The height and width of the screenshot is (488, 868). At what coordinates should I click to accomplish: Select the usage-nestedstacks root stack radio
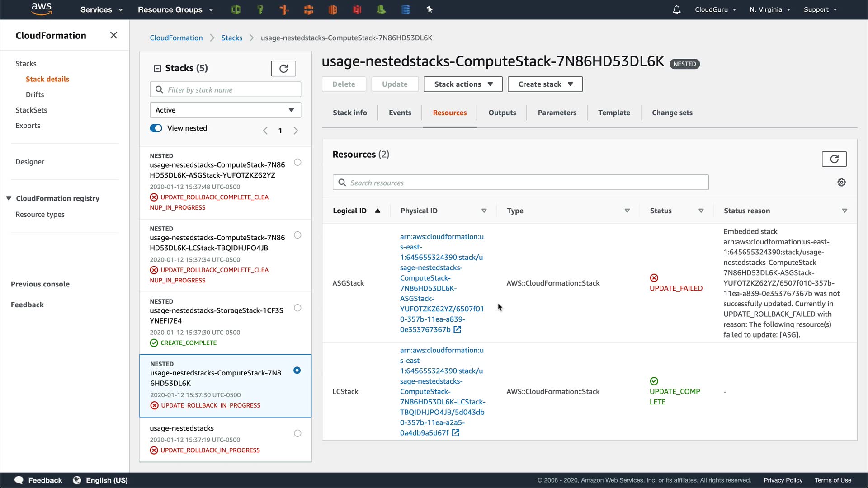pyautogui.click(x=297, y=433)
